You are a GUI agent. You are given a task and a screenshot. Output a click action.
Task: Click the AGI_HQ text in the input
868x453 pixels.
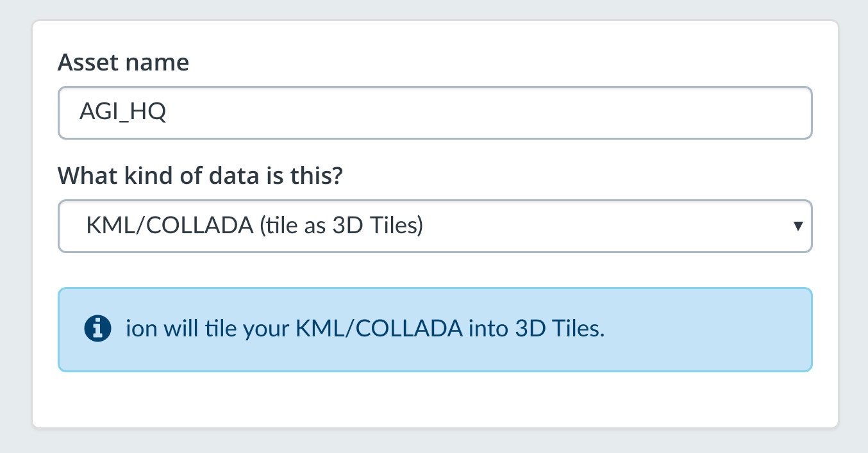[122, 113]
